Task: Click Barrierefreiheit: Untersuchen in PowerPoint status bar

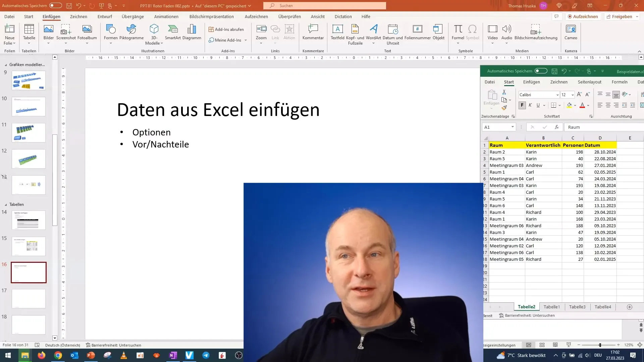Action: pyautogui.click(x=113, y=345)
